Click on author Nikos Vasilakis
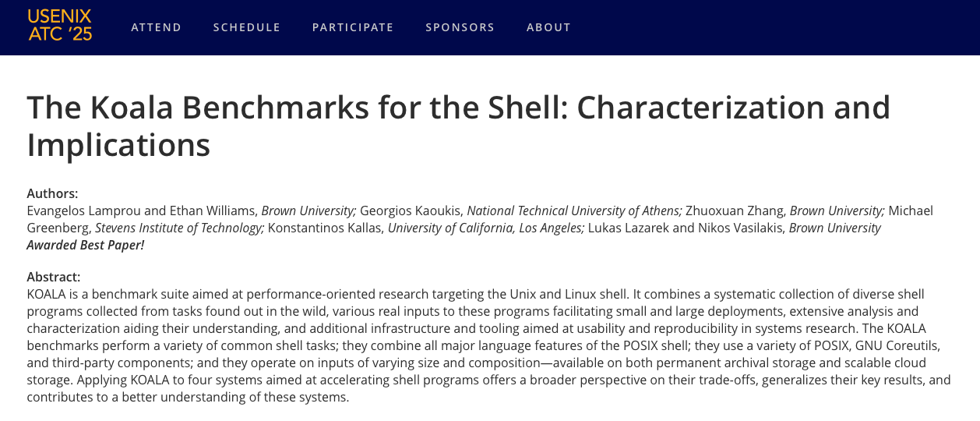The image size is (980, 421). (748, 228)
